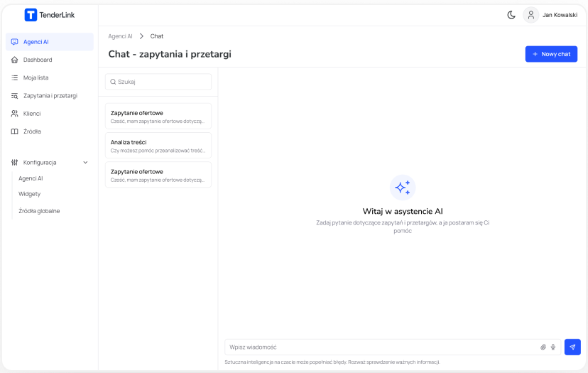Open Agenci AI under Konfiguracja
This screenshot has height=373, width=588.
pos(31,178)
